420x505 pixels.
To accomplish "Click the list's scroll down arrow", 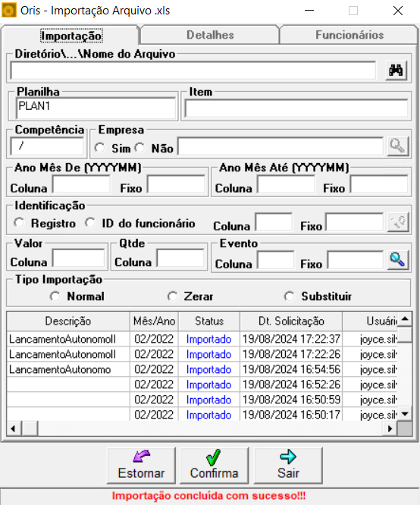I will [x=405, y=413].
